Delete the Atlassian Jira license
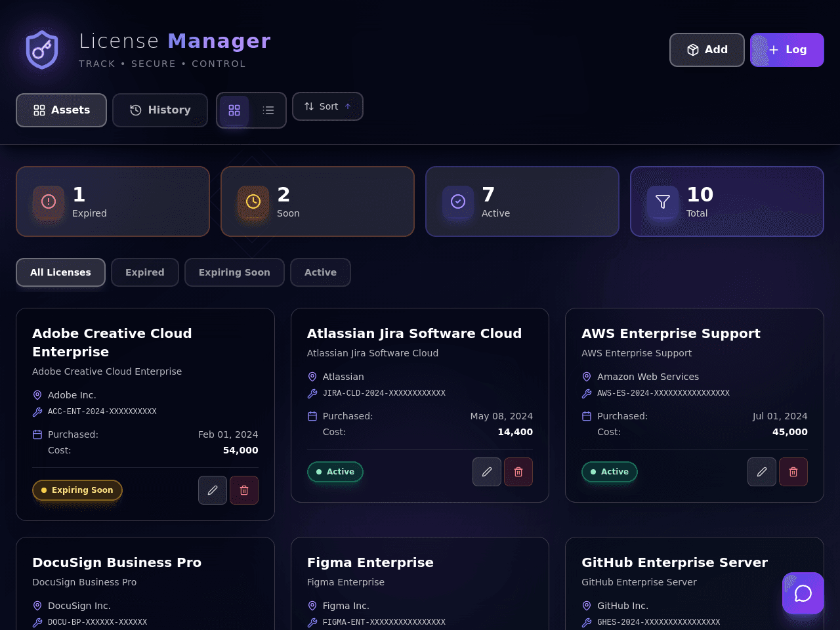 coord(518,472)
